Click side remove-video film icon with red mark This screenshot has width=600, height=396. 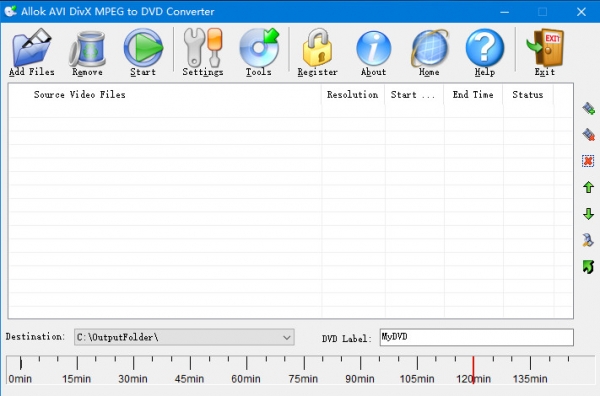588,135
